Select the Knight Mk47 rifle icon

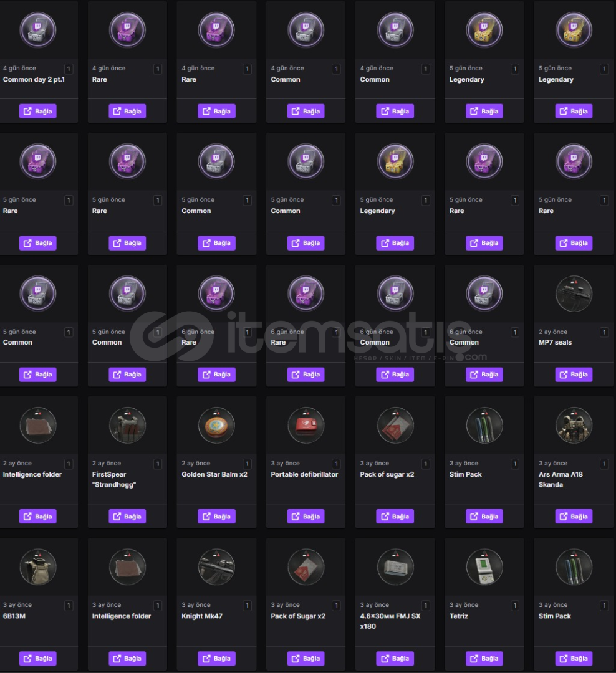(x=216, y=567)
